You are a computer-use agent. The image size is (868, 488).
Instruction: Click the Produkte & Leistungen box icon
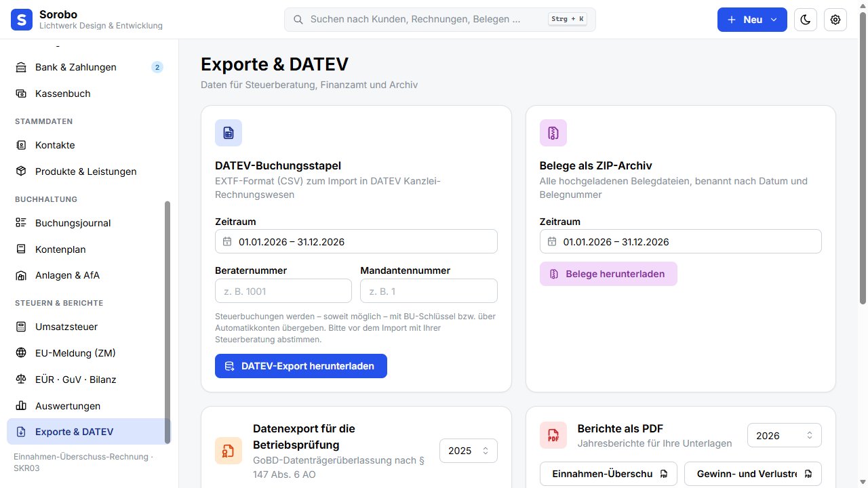(x=21, y=171)
